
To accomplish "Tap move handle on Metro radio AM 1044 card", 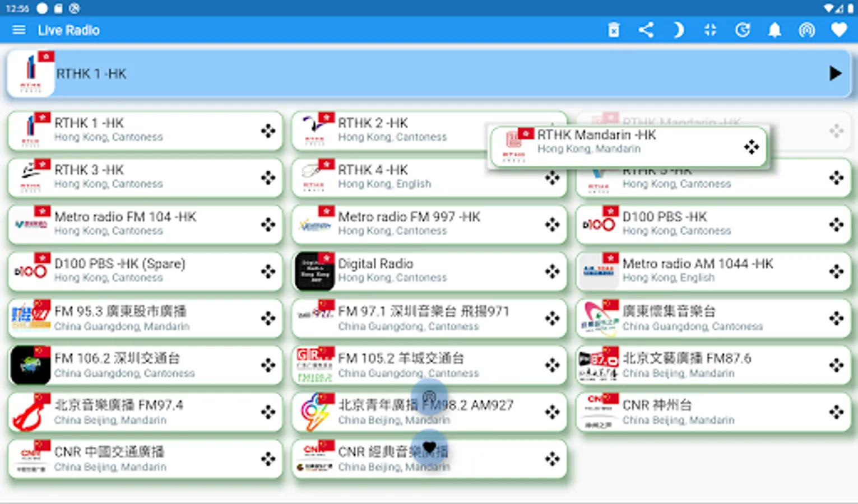I will [836, 272].
